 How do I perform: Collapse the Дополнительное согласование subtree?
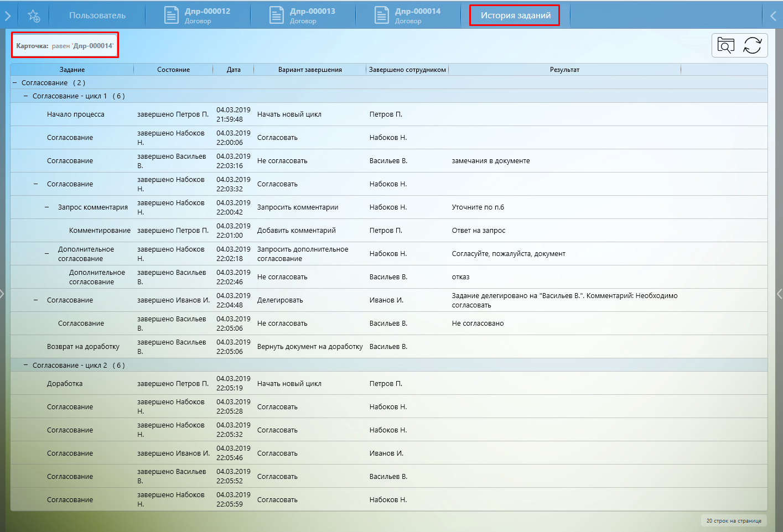(47, 254)
